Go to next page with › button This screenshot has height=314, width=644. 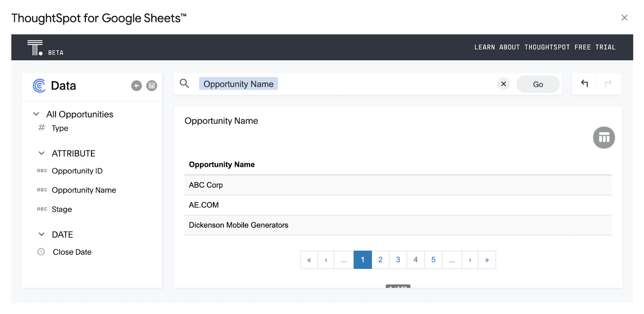(x=470, y=260)
